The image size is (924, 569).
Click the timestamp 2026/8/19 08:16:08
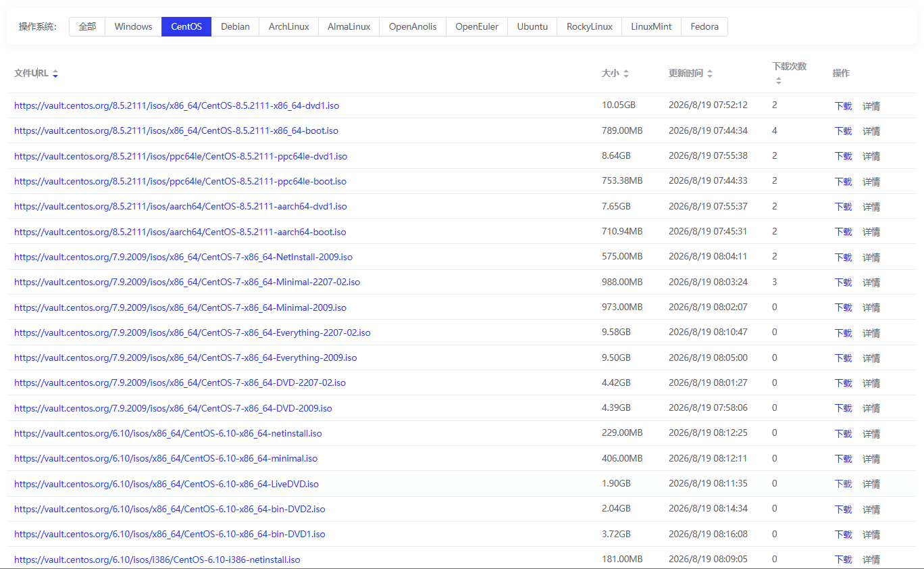(x=708, y=534)
